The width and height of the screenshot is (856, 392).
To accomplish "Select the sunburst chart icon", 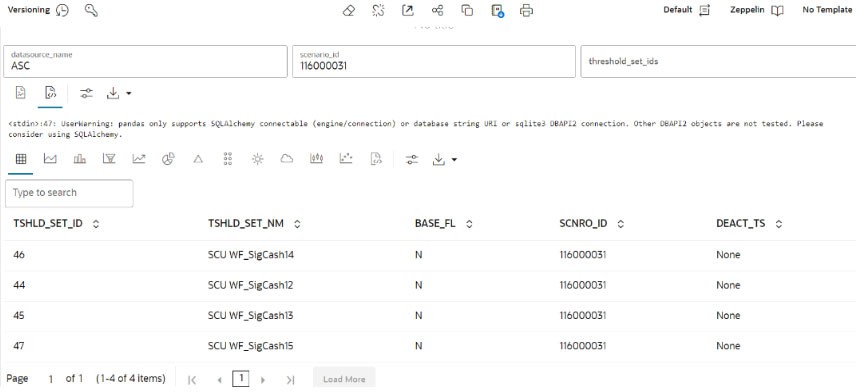I will click(x=258, y=159).
